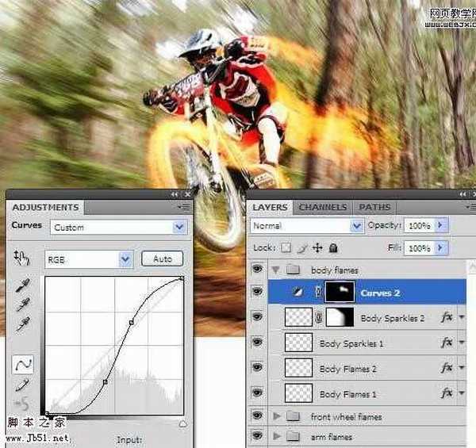The width and height of the screenshot is (476, 448).
Task: Click the Auto curves button
Action: 163,258
